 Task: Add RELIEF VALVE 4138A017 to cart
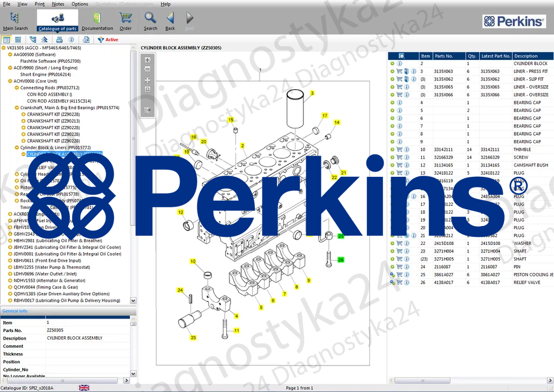tap(399, 282)
